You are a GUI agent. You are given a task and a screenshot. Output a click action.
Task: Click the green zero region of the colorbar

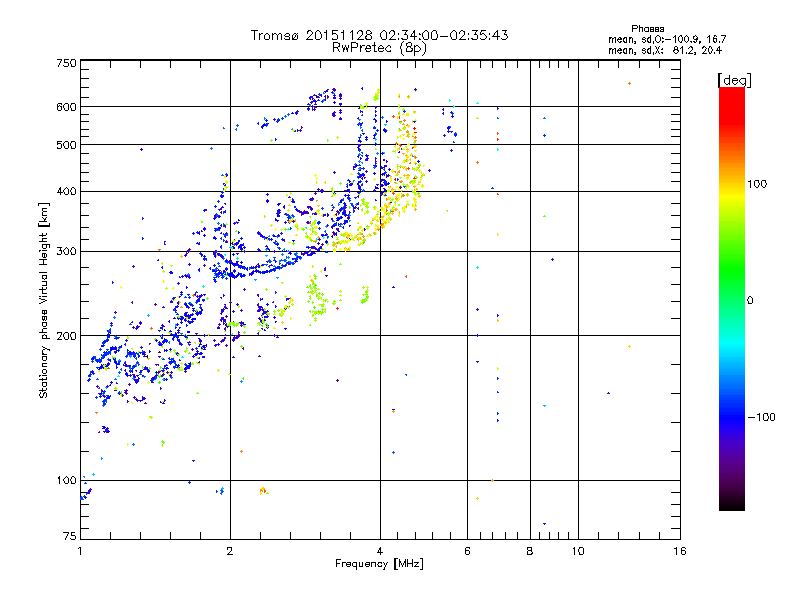coord(732,300)
